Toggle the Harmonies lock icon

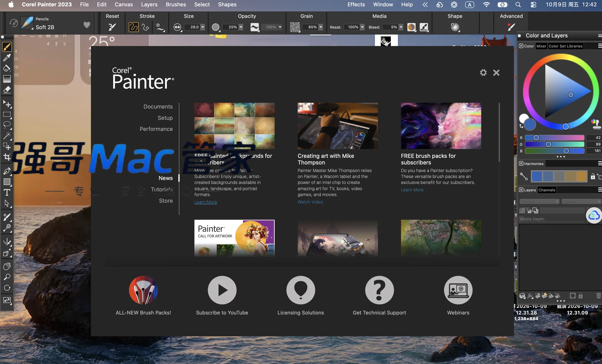[x=593, y=176]
